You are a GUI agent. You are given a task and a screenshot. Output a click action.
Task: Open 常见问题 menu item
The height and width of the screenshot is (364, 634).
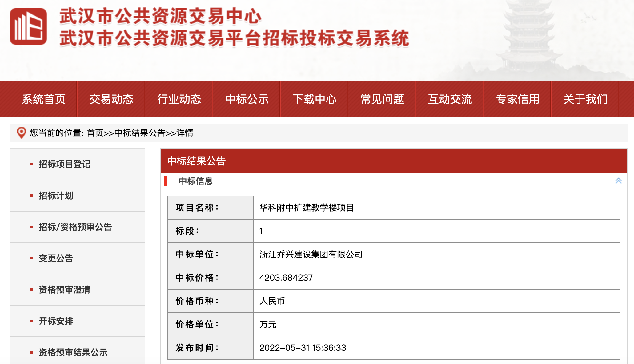(x=382, y=99)
